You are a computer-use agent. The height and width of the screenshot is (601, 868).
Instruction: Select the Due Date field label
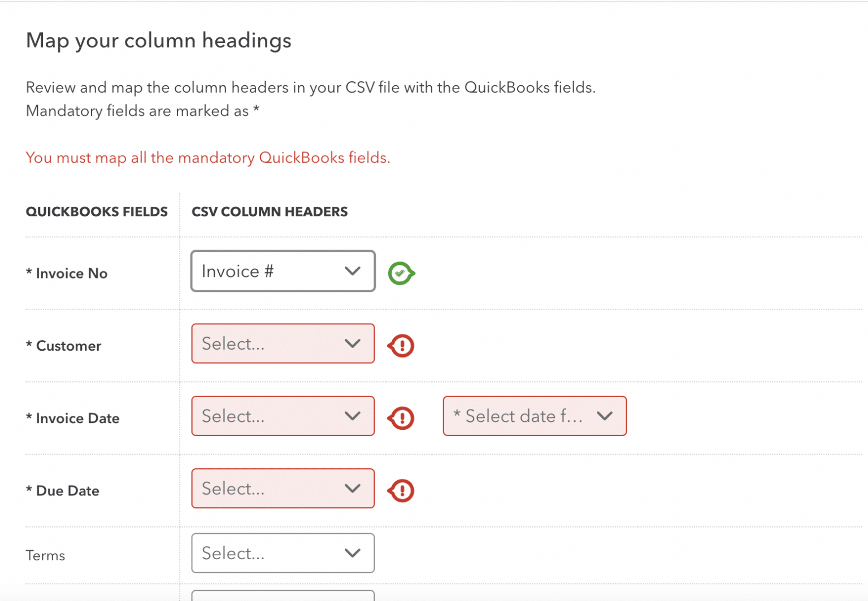tap(62, 490)
